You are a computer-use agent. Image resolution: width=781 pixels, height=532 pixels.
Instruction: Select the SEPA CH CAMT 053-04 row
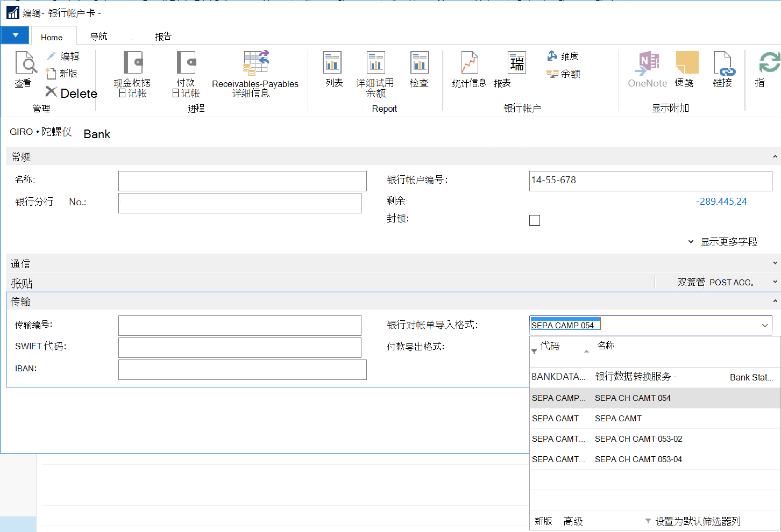pos(655,459)
